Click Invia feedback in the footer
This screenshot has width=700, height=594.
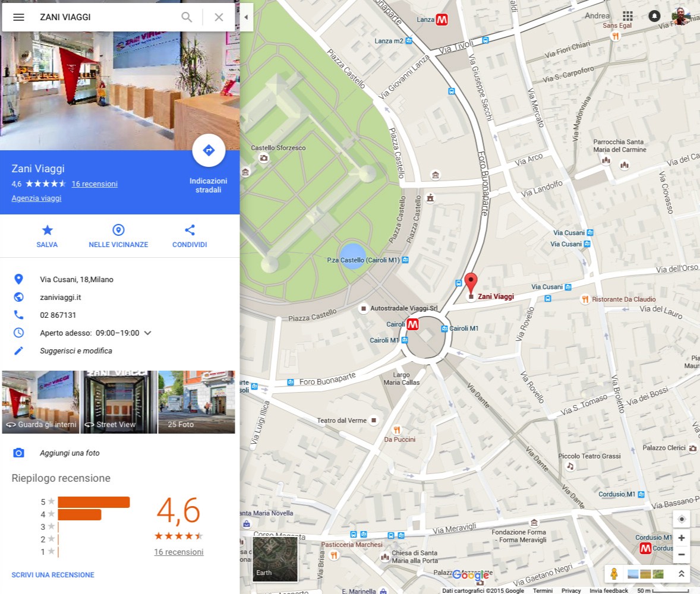[x=608, y=590]
